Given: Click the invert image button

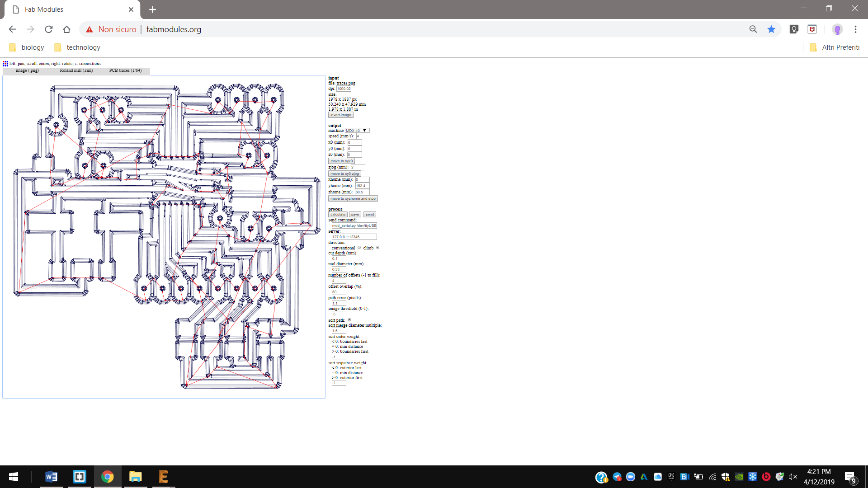Looking at the screenshot, I should click(340, 115).
